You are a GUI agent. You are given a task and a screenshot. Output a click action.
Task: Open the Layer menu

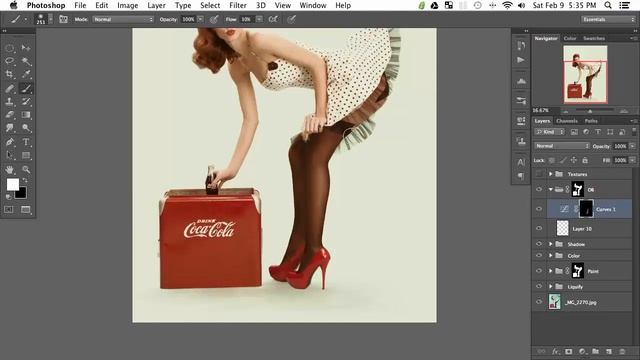click(156, 5)
